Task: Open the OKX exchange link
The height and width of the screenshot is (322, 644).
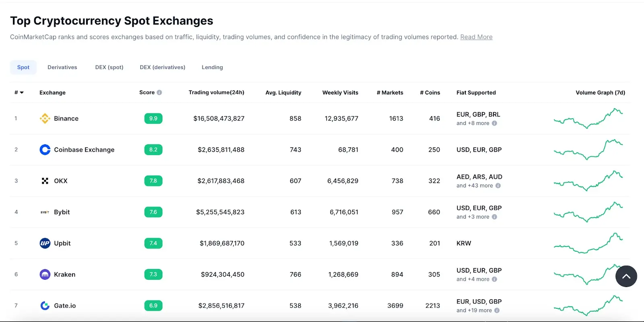Action: [x=61, y=181]
